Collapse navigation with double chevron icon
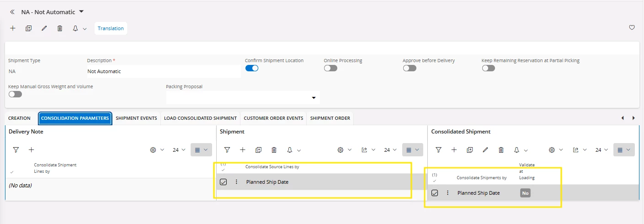This screenshot has height=224, width=644. click(x=12, y=12)
